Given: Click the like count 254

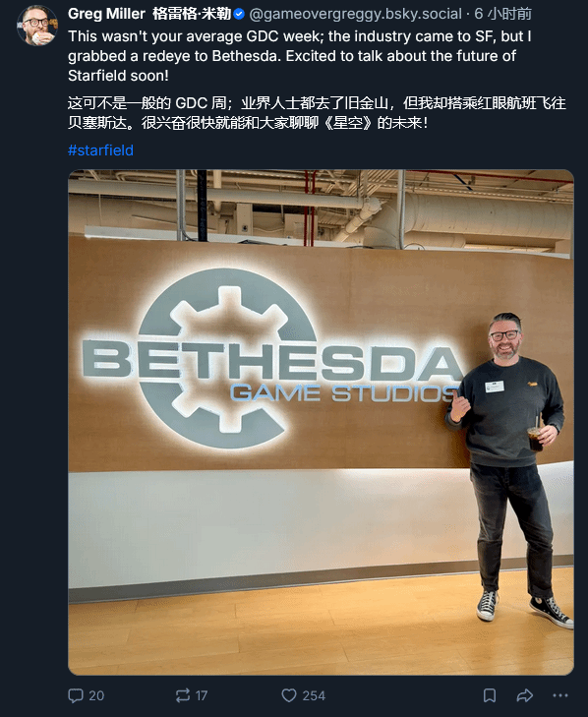Looking at the screenshot, I should click(x=314, y=696).
